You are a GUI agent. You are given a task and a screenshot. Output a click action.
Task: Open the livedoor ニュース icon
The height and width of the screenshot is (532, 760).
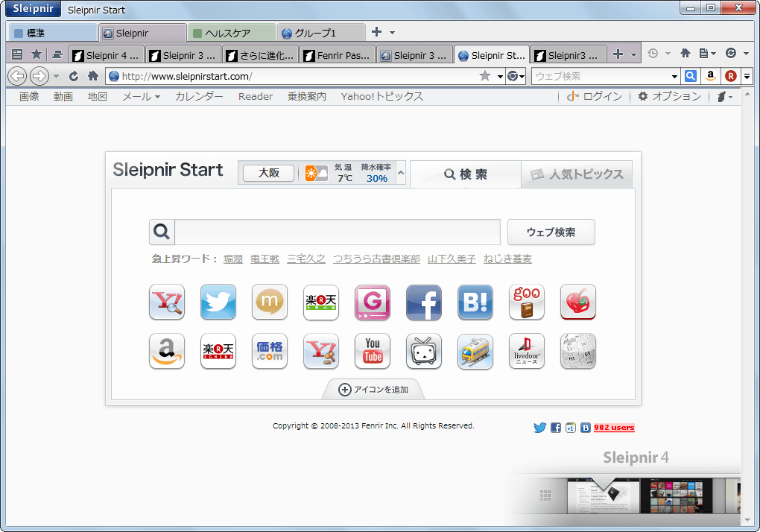coord(526,351)
